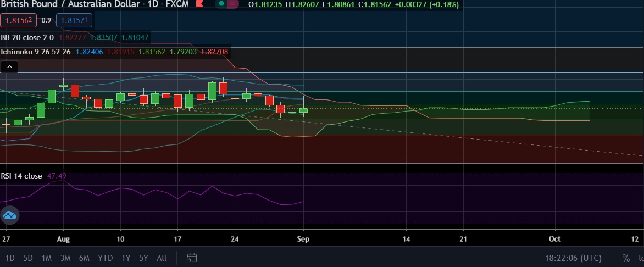The height and width of the screenshot is (267, 644).
Task: Select the 6M date range
Action: click(84, 258)
